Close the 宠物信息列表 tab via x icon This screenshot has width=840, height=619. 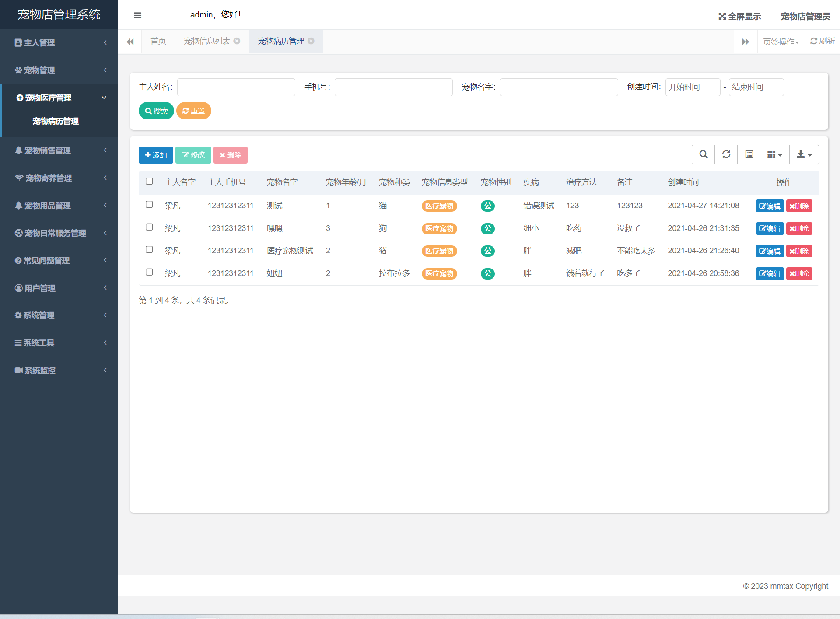[x=237, y=41]
